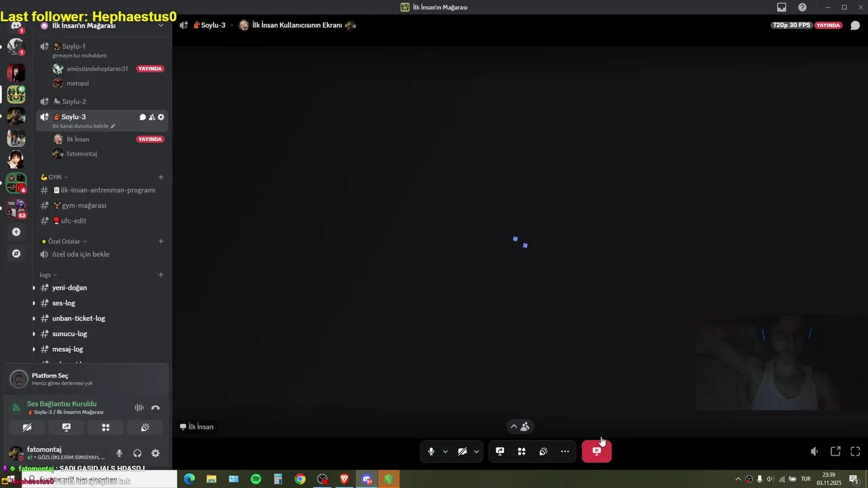Screen dimensions: 868x488
Task: Open Google Chrome in the Windows taskbar
Action: [300, 479]
